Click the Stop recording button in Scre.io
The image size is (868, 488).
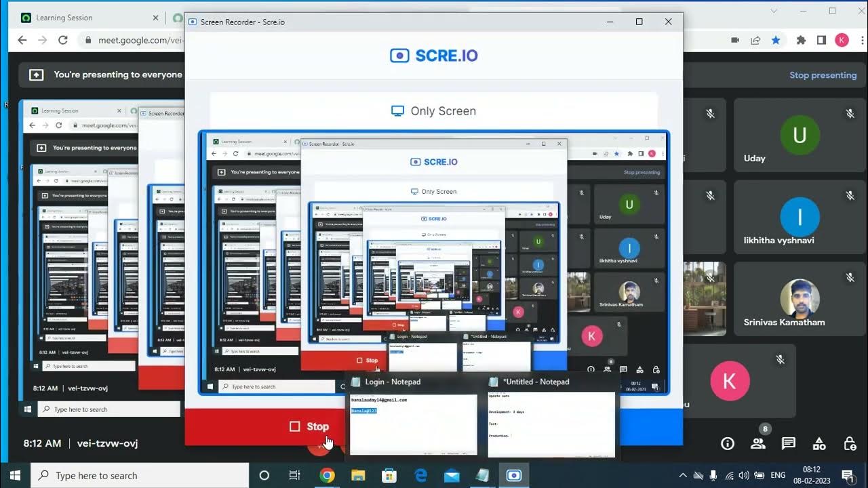tap(309, 426)
